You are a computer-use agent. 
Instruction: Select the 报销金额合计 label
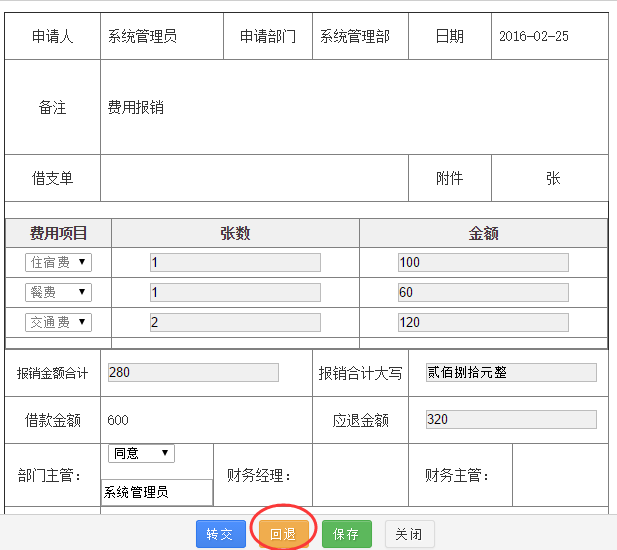point(52,373)
